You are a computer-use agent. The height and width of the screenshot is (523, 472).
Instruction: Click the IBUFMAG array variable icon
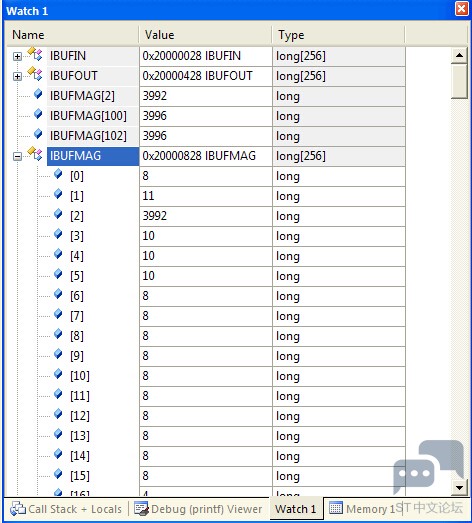pos(35,154)
